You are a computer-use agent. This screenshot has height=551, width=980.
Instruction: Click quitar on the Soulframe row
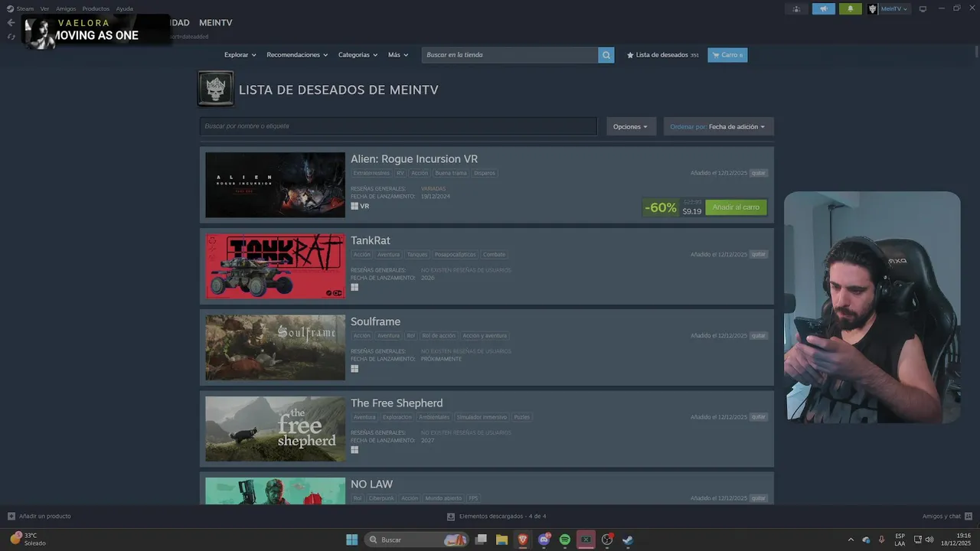coord(758,335)
